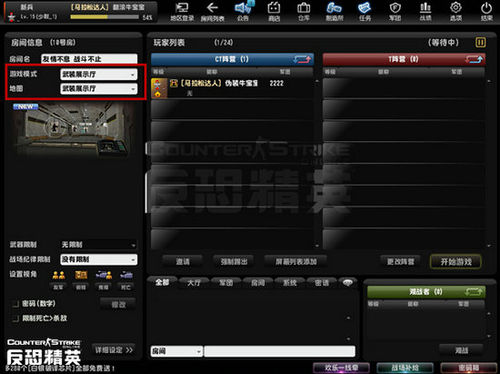
Task: Switch to the CT team arrows icon
Action: point(303,59)
